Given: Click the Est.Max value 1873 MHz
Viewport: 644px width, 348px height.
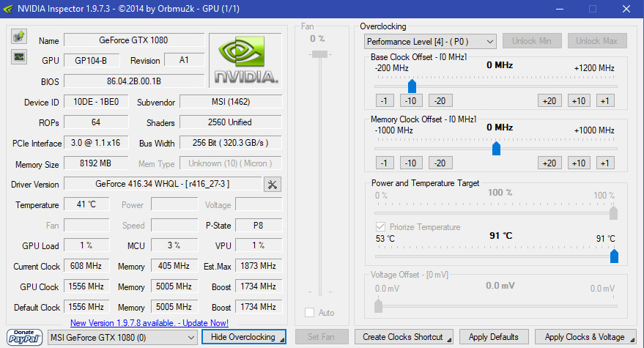Looking at the screenshot, I should pyautogui.click(x=259, y=266).
